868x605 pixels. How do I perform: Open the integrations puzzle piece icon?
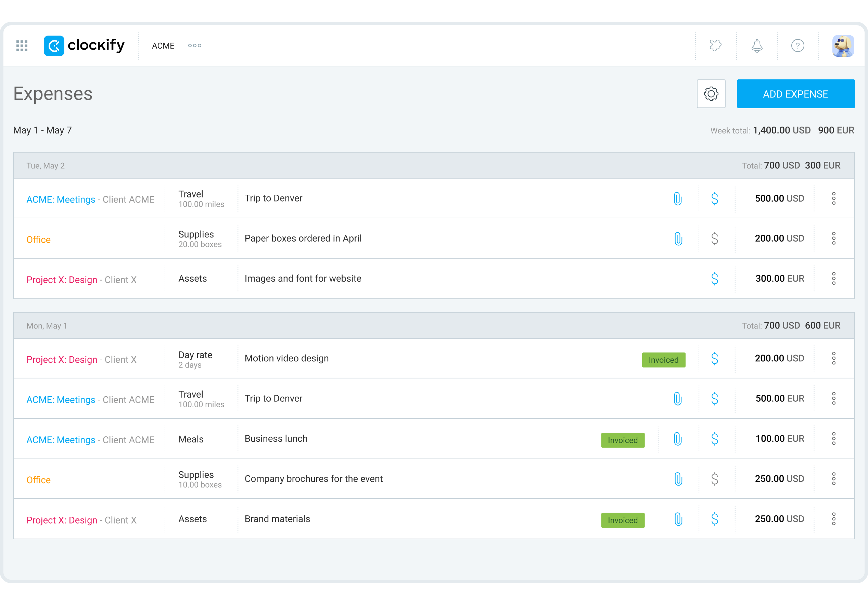click(x=715, y=46)
